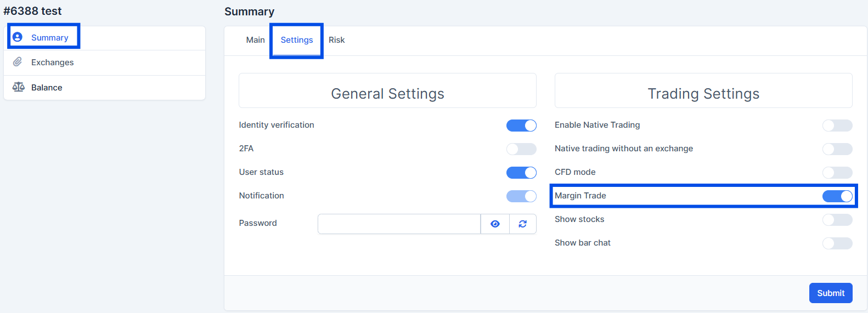Image resolution: width=868 pixels, height=313 pixels.
Task: Enable Native Trading toggle
Action: (837, 126)
